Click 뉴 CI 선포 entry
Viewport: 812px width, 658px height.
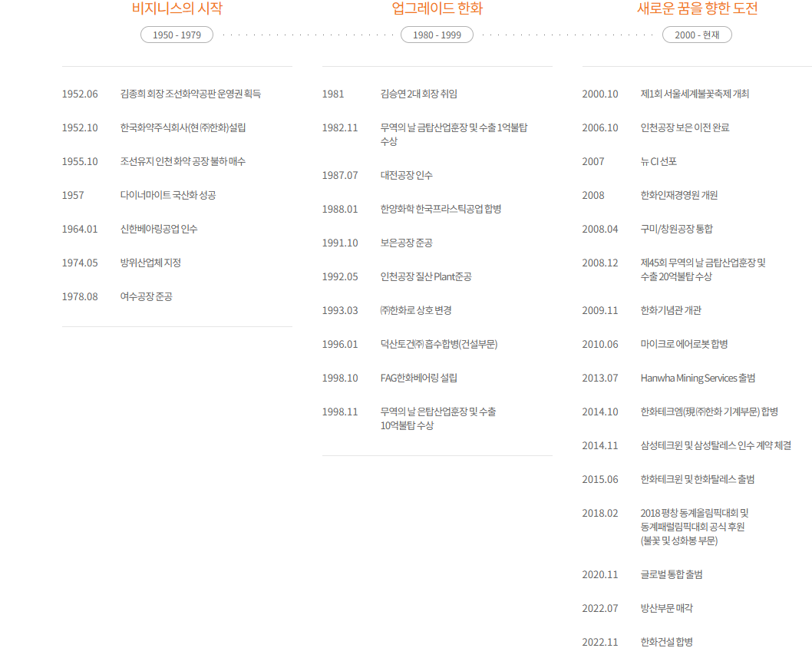pyautogui.click(x=659, y=161)
